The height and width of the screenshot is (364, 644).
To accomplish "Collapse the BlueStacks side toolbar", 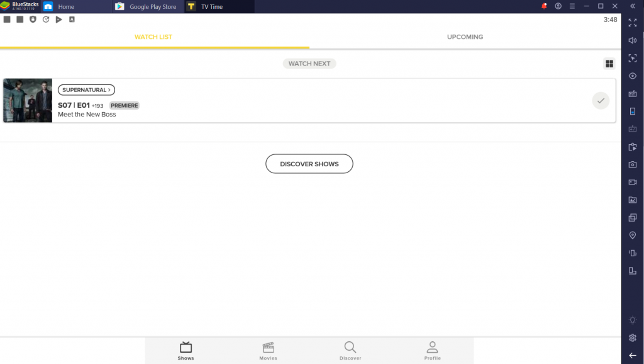I will [633, 6].
